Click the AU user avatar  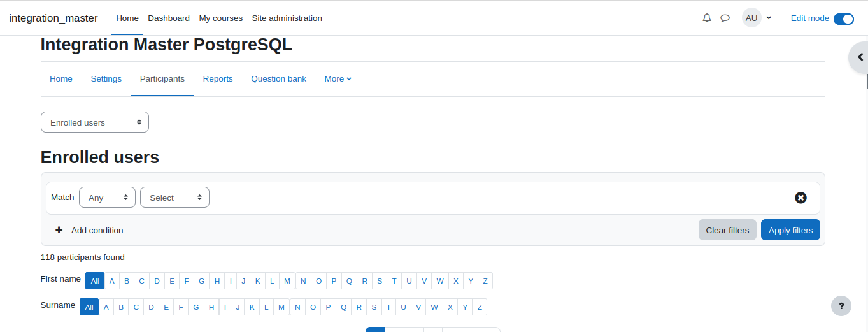751,18
